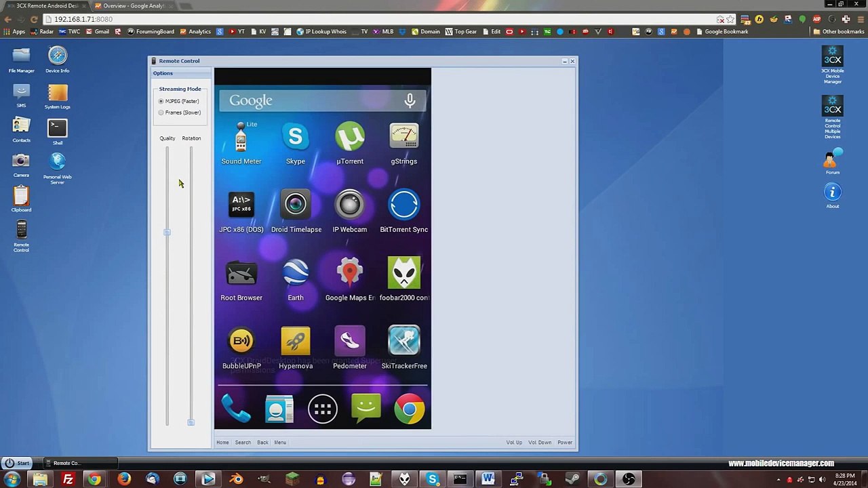Image resolution: width=868 pixels, height=488 pixels.
Task: Tap the Google search box on phone
Action: [x=323, y=100]
